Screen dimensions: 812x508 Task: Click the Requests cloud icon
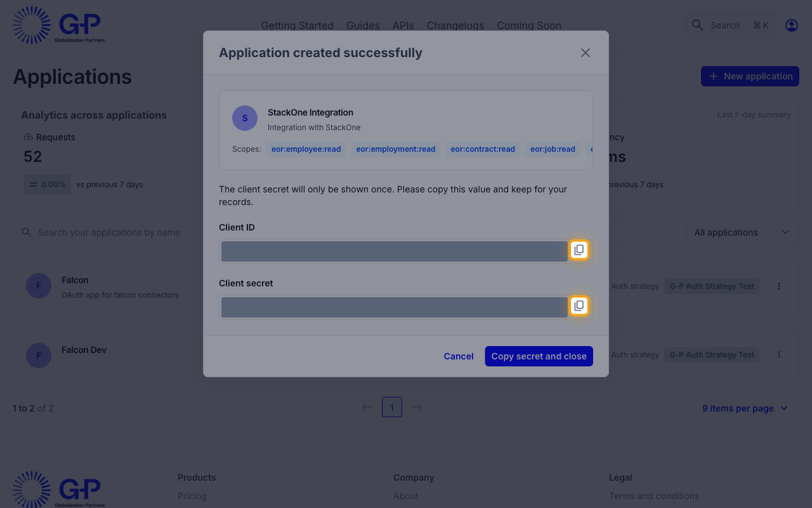(x=28, y=137)
